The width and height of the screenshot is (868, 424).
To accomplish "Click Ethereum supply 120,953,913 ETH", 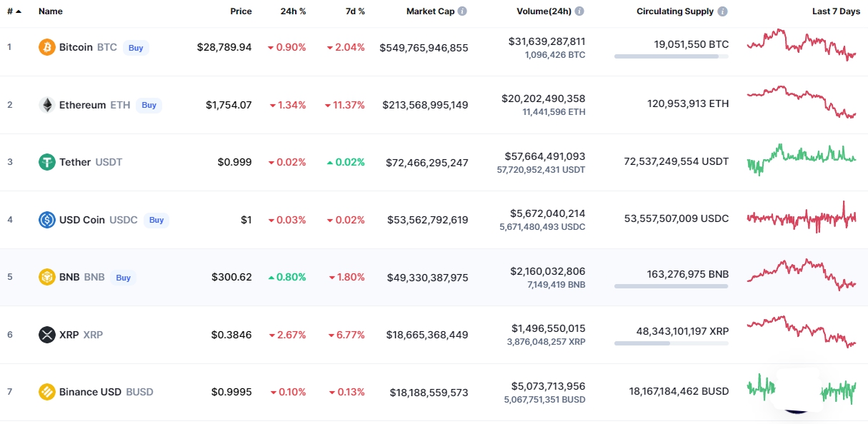I will (x=689, y=104).
